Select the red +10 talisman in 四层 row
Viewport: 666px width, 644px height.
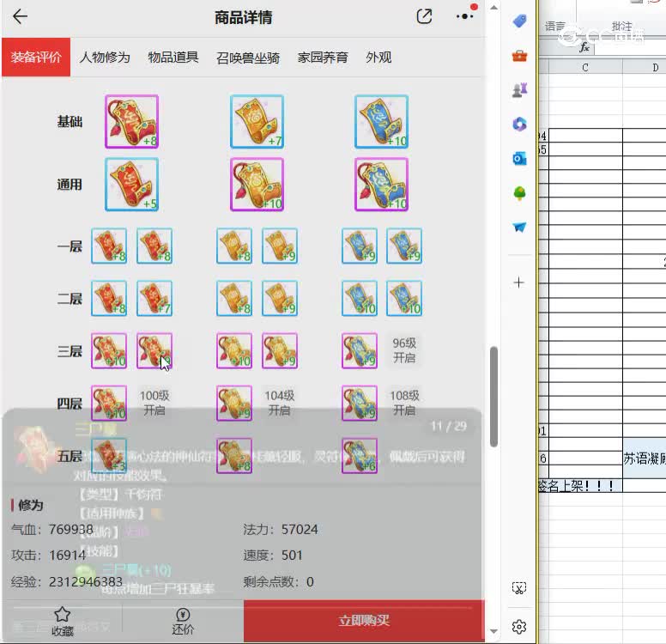pos(109,403)
